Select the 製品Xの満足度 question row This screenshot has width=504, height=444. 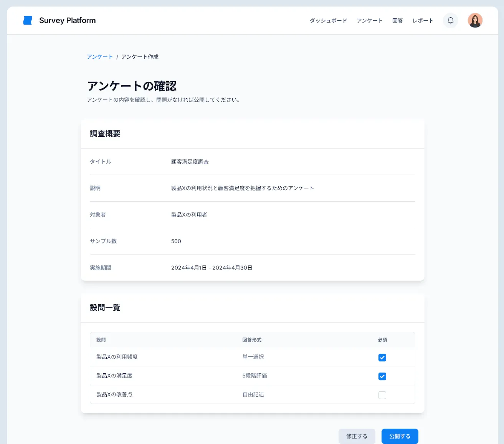tap(114, 376)
